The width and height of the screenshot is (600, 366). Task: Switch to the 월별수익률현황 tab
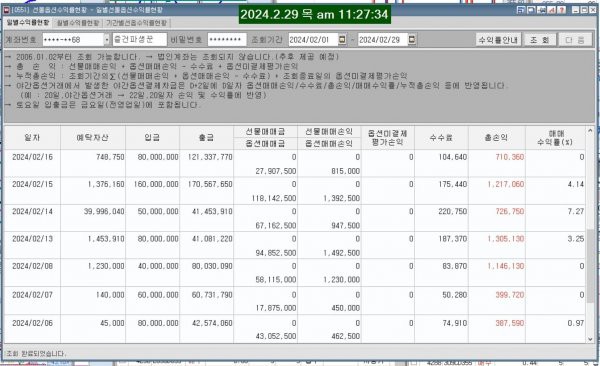[x=78, y=23]
